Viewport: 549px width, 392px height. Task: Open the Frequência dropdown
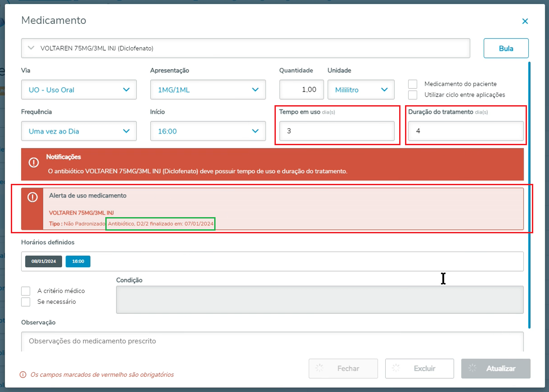pyautogui.click(x=79, y=131)
